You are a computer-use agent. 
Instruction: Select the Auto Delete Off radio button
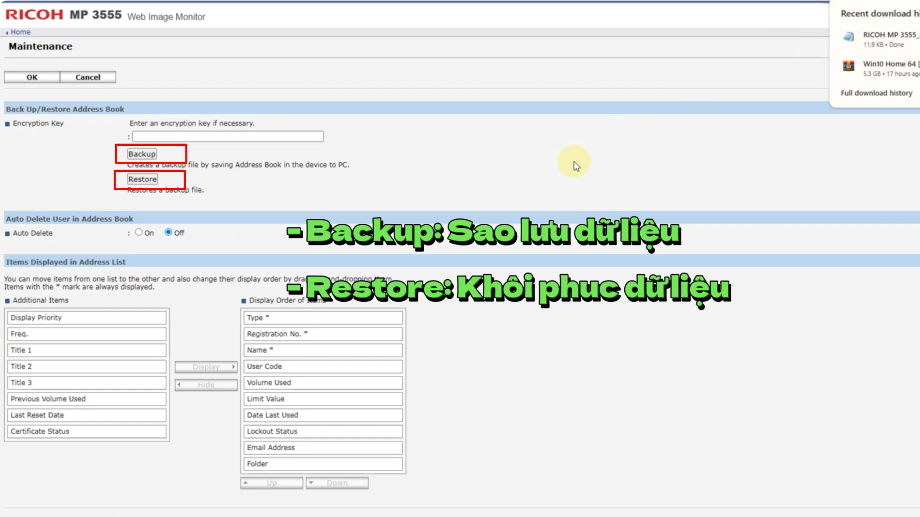click(x=168, y=232)
